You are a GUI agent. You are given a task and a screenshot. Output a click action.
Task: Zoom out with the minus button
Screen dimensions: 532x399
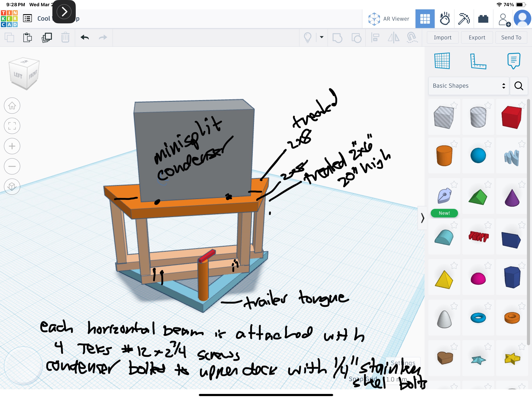coord(12,166)
